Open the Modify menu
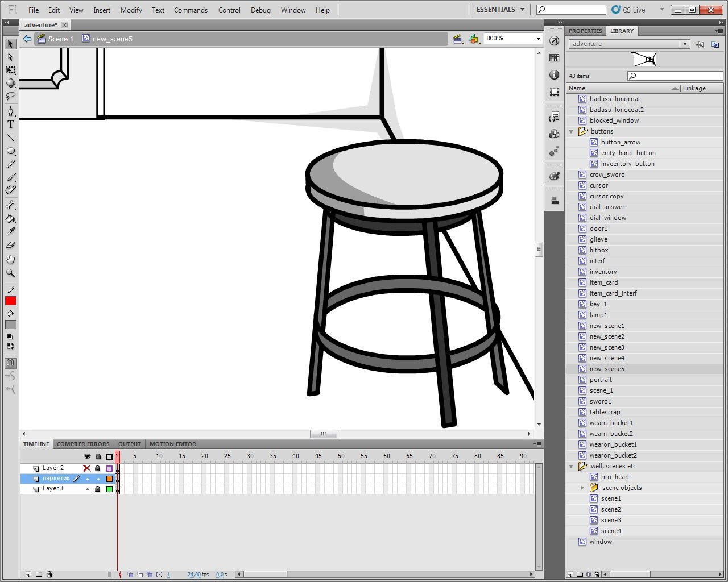This screenshot has height=582, width=728. click(131, 10)
